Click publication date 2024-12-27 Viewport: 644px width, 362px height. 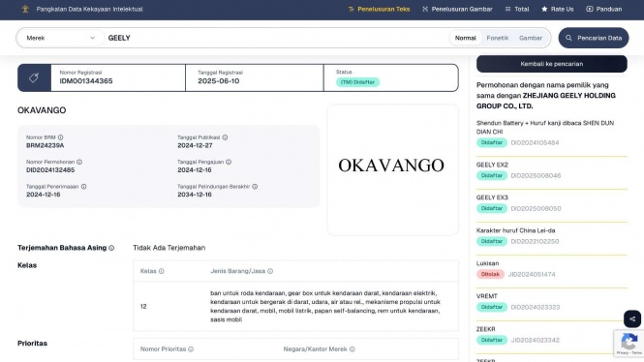click(195, 146)
